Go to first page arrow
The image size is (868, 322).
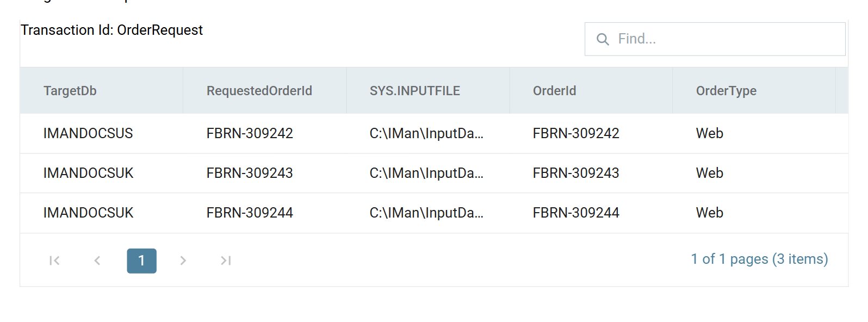[54, 261]
